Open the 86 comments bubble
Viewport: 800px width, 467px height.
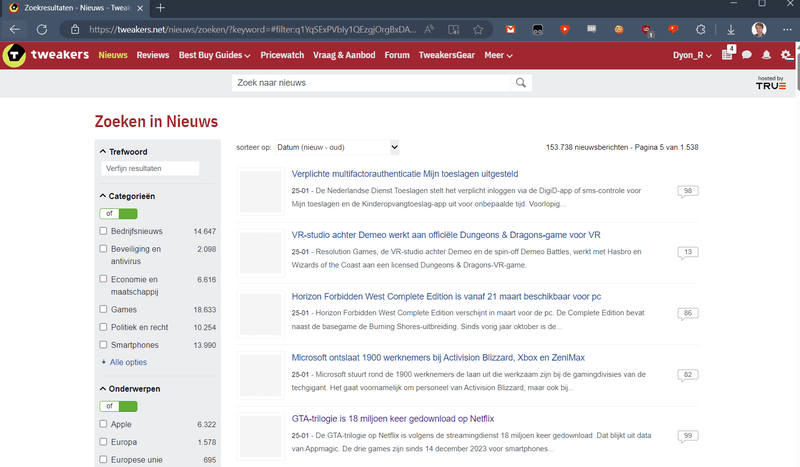tap(688, 314)
